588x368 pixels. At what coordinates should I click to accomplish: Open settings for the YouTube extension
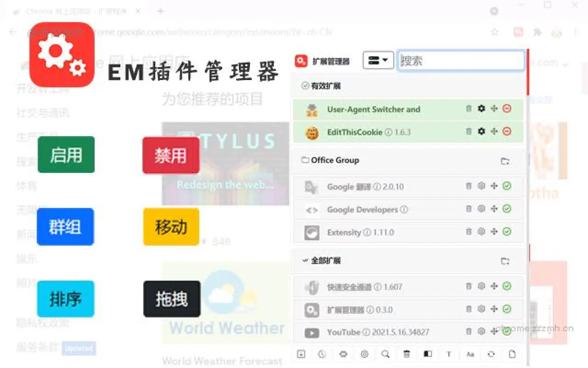click(481, 332)
